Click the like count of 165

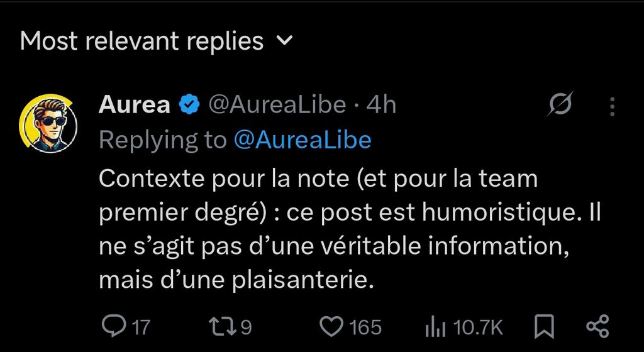click(365, 327)
